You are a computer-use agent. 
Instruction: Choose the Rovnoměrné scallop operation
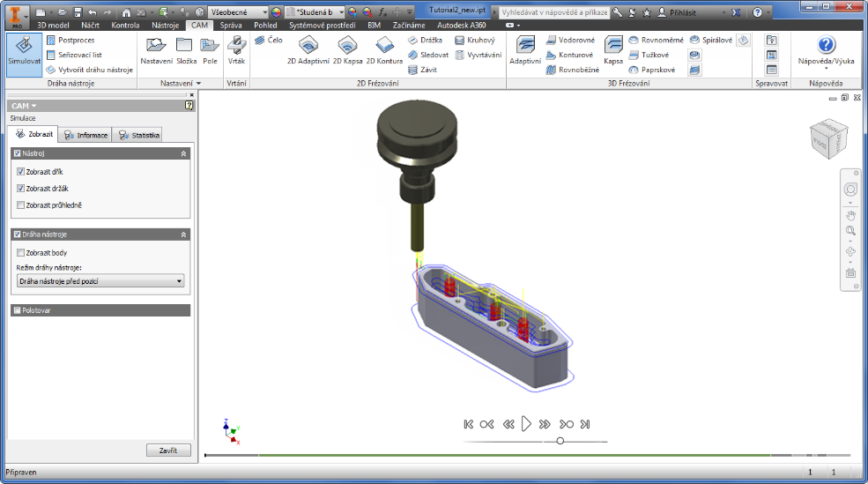(x=656, y=40)
